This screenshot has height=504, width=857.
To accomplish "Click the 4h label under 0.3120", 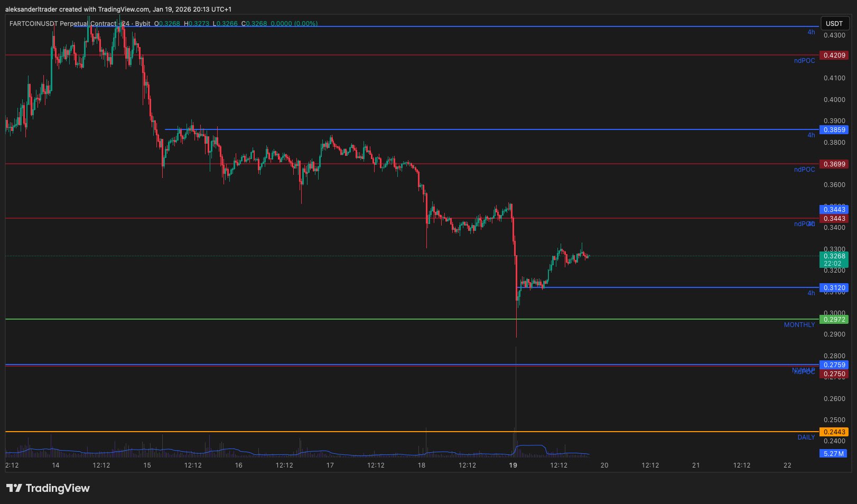I will click(x=811, y=293).
